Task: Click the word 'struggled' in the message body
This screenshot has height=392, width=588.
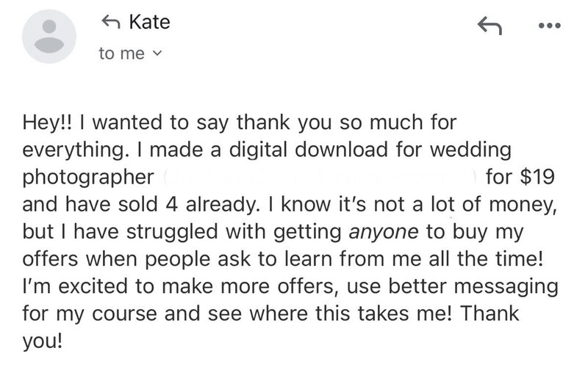Action: pos(172,232)
